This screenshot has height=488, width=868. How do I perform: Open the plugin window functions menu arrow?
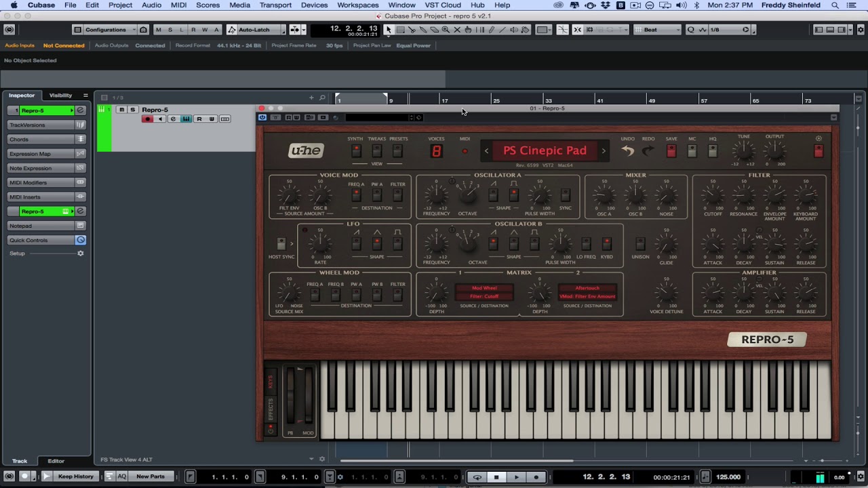pos(833,117)
